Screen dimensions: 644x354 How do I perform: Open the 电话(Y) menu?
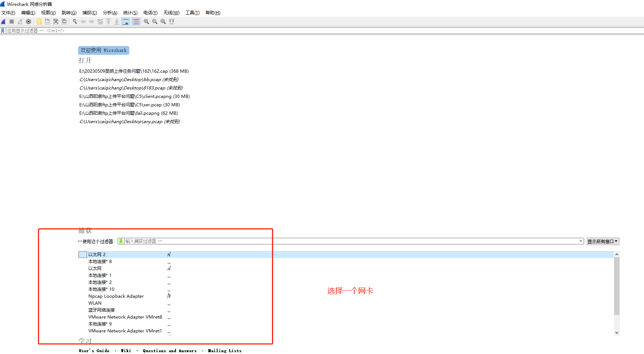150,13
